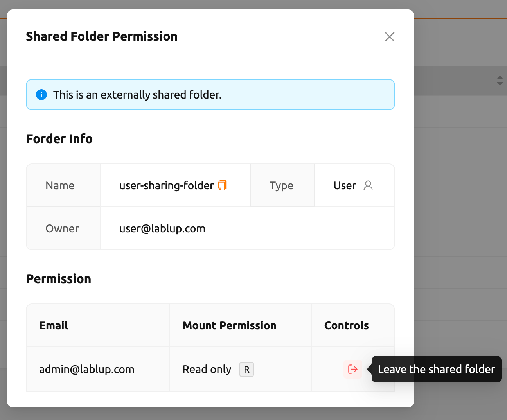
Task: Click the red leave shared folder icon
Action: (x=352, y=369)
